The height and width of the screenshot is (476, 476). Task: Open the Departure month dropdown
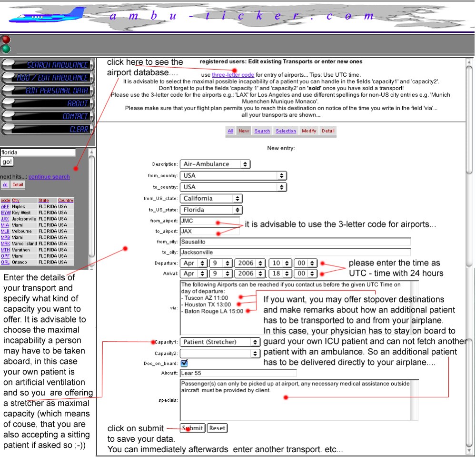click(x=194, y=263)
